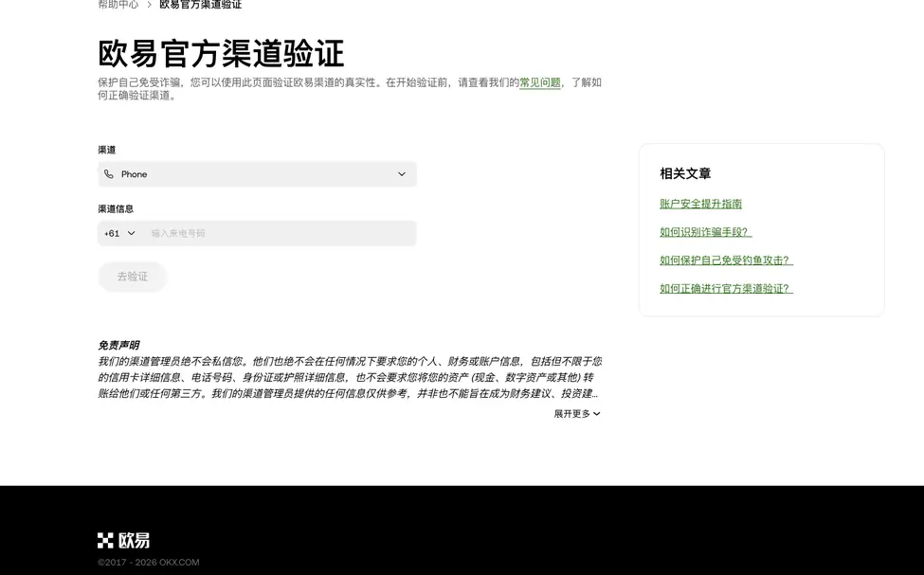
Task: Click the 相关文章 heading
Action: pos(685,173)
